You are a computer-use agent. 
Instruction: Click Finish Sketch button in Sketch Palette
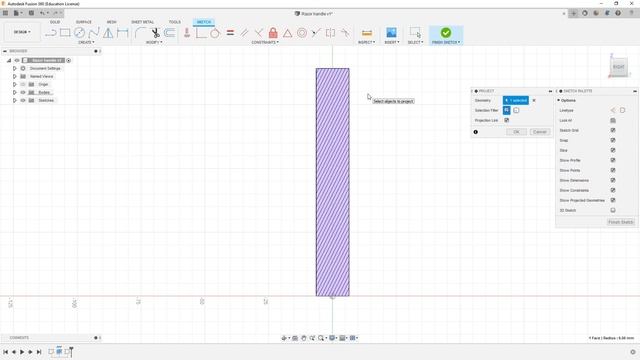click(x=620, y=222)
